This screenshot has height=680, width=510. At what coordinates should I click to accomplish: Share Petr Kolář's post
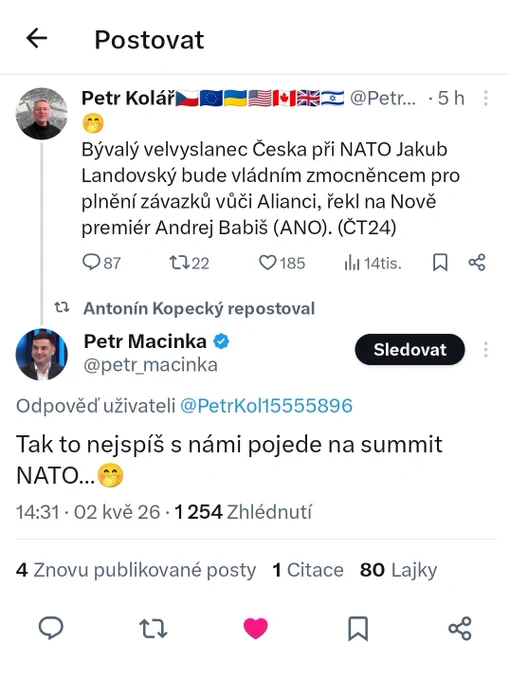point(477,262)
